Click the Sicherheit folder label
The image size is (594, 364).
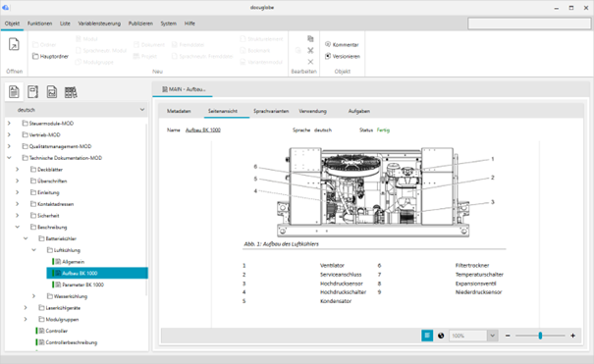[48, 216]
